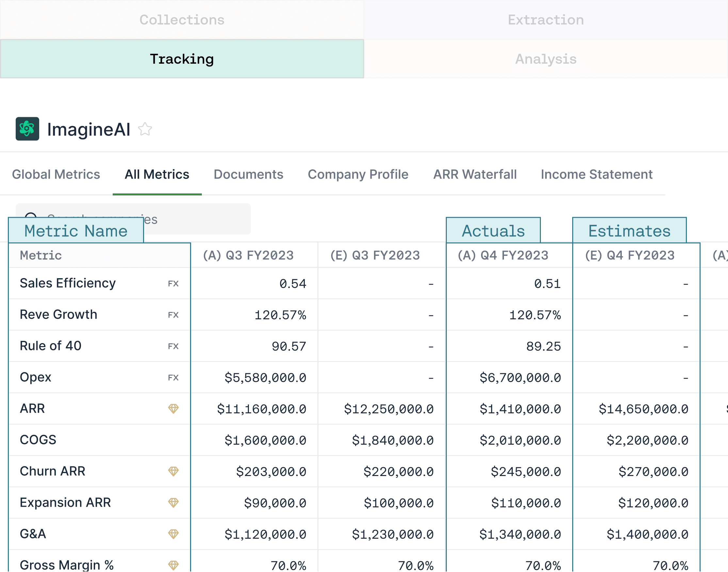Select the Collections section at top
Screen dimensions: 728x572
click(x=182, y=20)
